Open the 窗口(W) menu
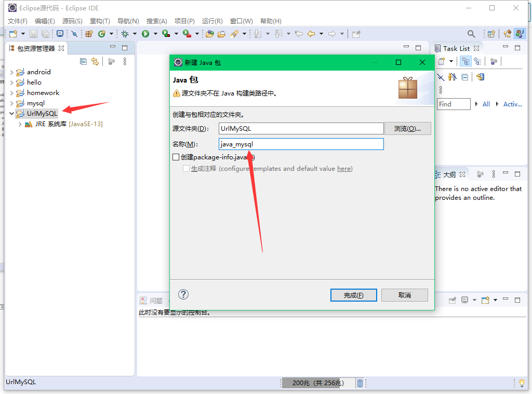Screen dimensions: 532x394 (x=241, y=21)
